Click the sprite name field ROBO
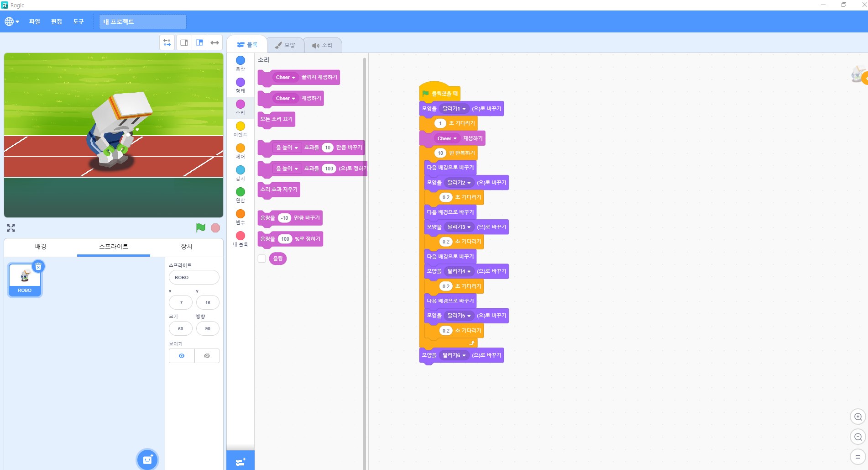Viewport: 868px width, 470px height. point(194,277)
